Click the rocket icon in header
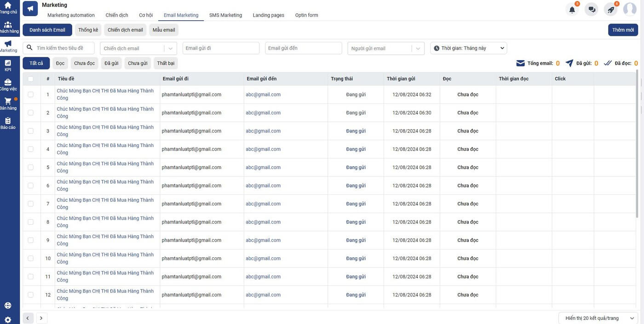The height and width of the screenshot is (324, 644). [610, 10]
